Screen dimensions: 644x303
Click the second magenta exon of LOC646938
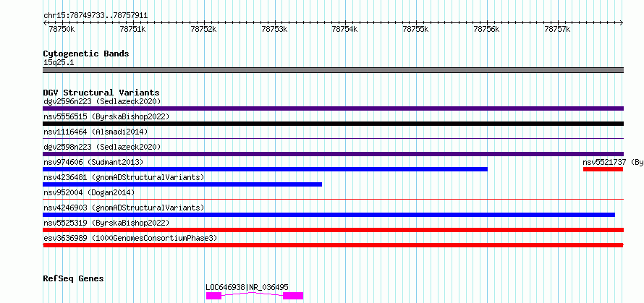293,296
